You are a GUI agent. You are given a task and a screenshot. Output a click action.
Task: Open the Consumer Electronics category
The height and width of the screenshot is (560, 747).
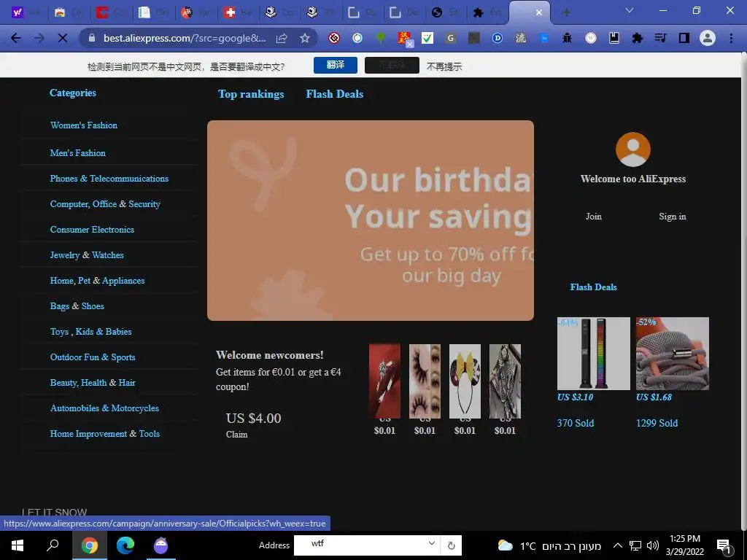coord(93,230)
